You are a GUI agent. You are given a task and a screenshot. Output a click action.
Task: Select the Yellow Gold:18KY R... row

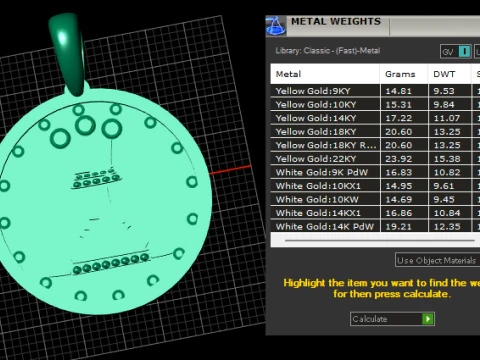click(375, 145)
